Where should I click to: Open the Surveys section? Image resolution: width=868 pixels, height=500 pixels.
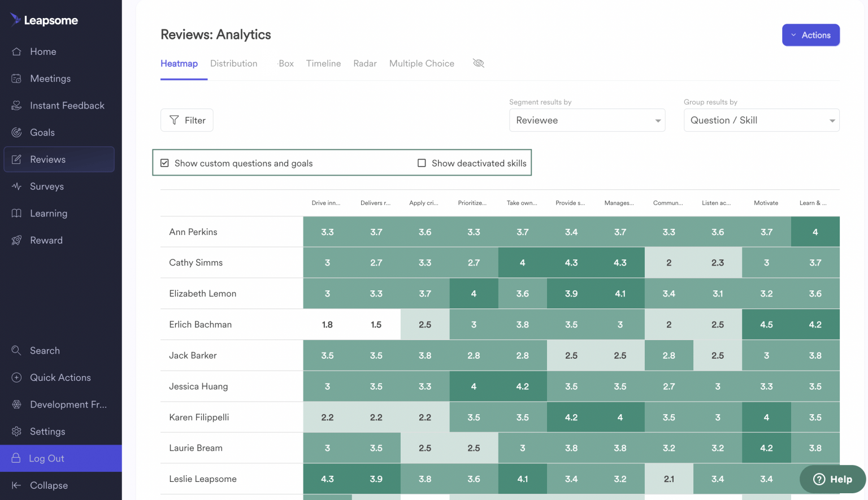tap(46, 186)
